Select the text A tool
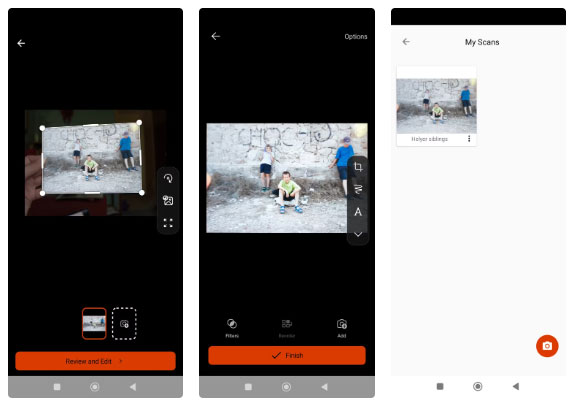575x413 pixels. tap(358, 212)
